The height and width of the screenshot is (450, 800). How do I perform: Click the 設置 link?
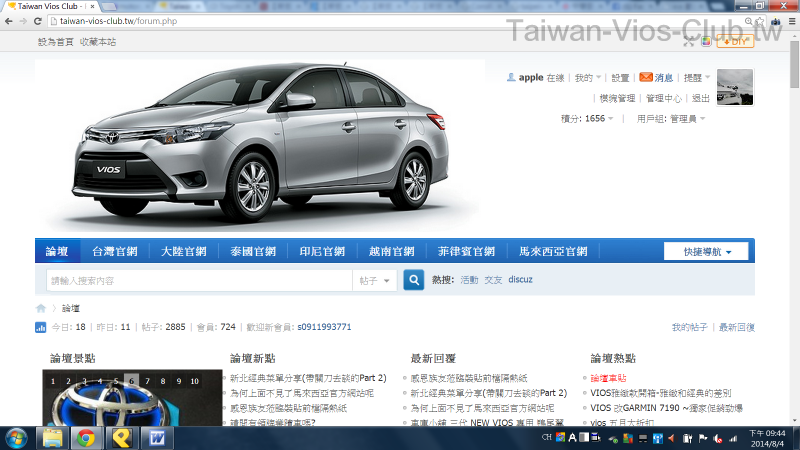pyautogui.click(x=620, y=78)
